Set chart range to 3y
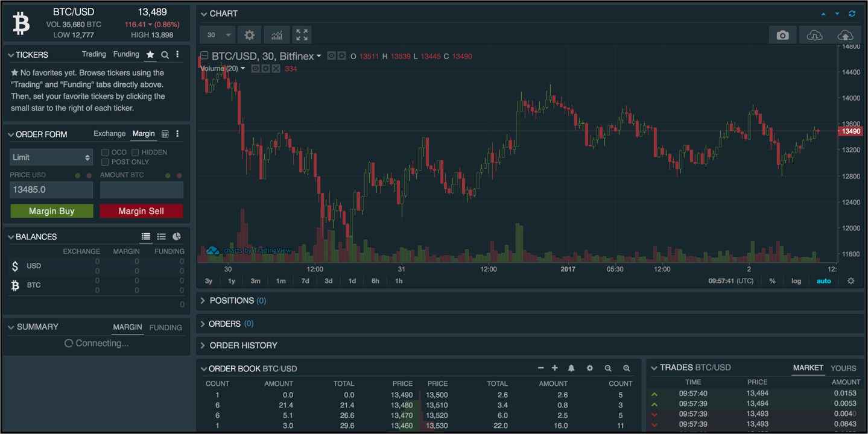This screenshot has height=434, width=868. point(209,281)
